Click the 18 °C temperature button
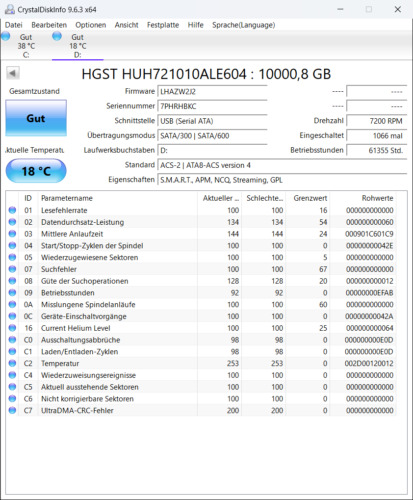413x500 pixels. 36,171
